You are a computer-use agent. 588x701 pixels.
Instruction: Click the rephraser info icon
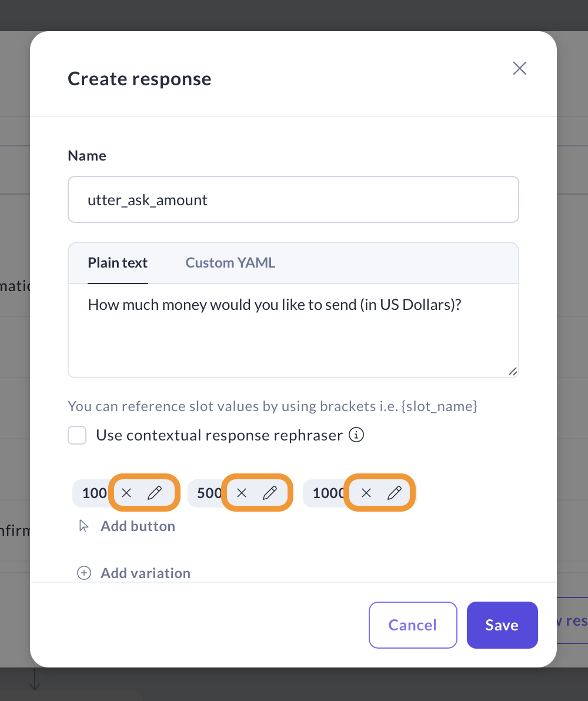pyautogui.click(x=356, y=435)
